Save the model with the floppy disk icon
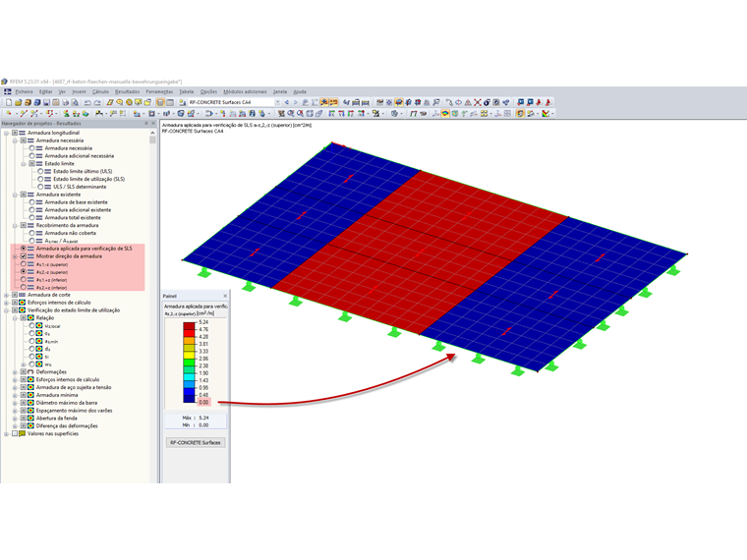 pos(47,102)
